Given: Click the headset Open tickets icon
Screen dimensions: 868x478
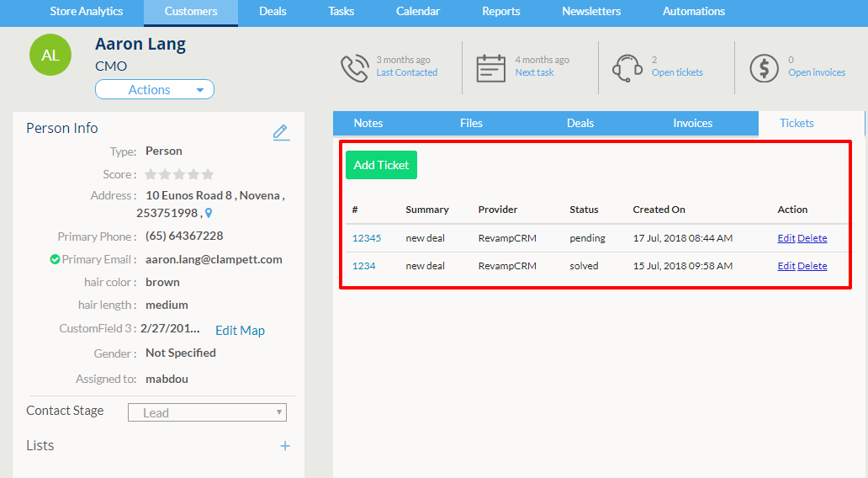Looking at the screenshot, I should 627,68.
